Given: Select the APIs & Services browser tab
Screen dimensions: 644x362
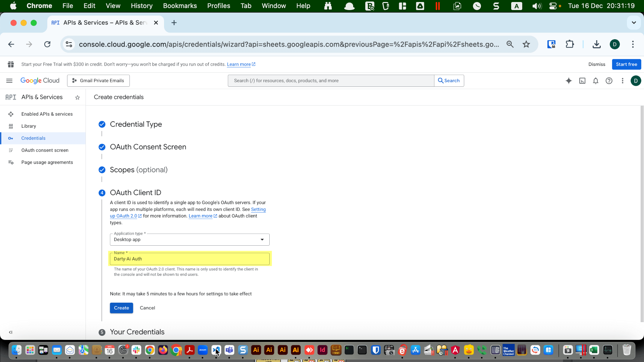Looking at the screenshot, I should click(x=101, y=22).
